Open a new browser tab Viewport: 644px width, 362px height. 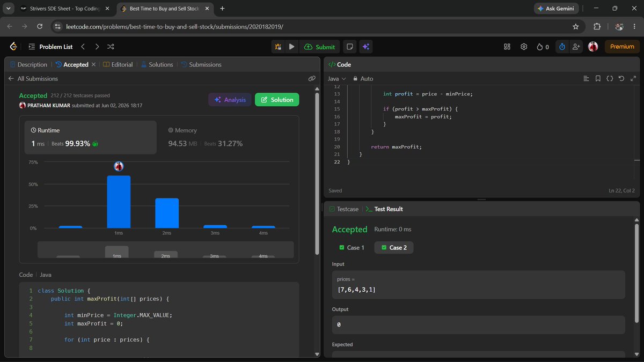point(222,9)
